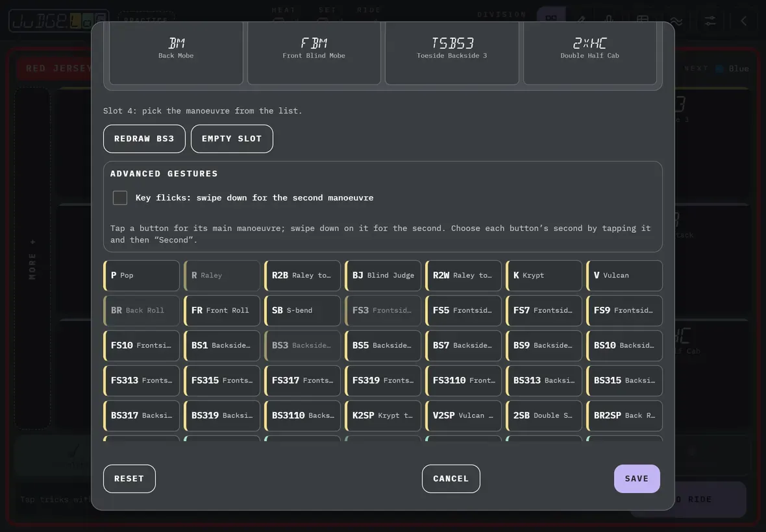Image resolution: width=766 pixels, height=532 pixels.
Task: Choose the V Vulcan manoeuvre
Action: coord(624,275)
